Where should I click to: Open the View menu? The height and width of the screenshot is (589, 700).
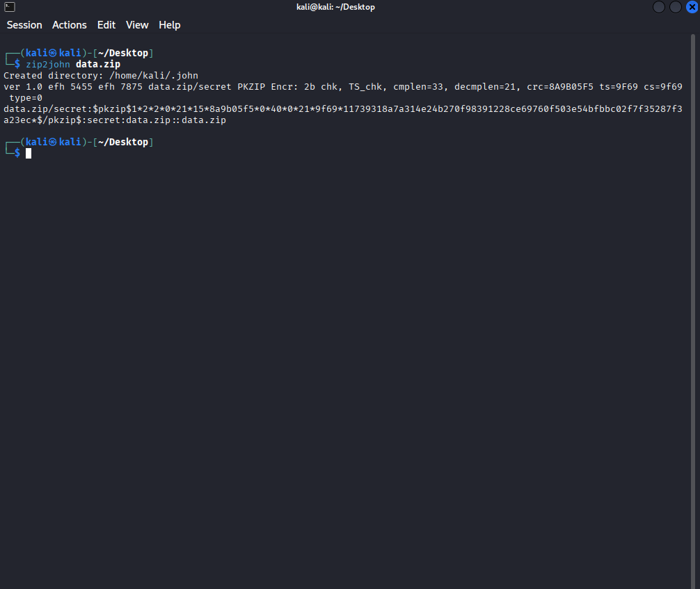click(x=137, y=25)
